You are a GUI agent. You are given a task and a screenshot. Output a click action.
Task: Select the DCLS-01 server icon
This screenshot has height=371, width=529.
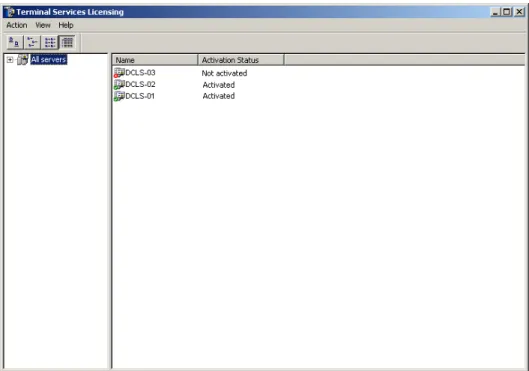(119, 96)
